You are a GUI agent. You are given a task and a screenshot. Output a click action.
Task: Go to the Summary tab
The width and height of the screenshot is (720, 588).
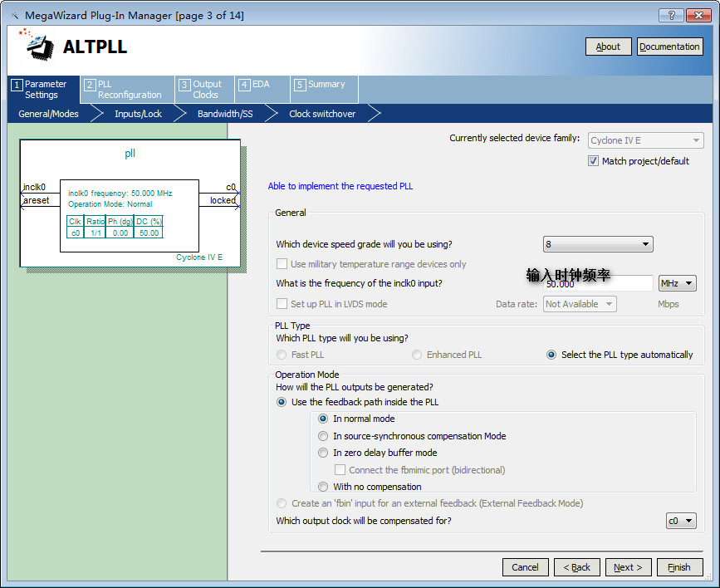(324, 89)
